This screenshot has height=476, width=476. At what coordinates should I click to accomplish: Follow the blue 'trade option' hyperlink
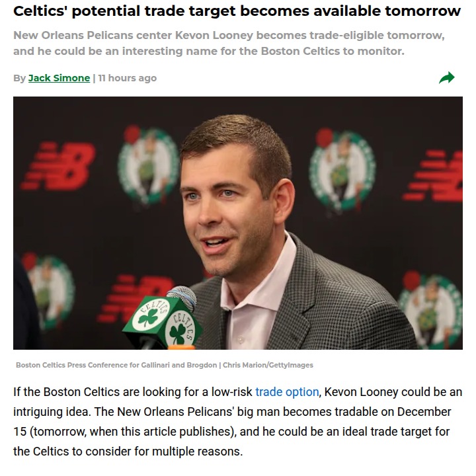pyautogui.click(x=287, y=392)
